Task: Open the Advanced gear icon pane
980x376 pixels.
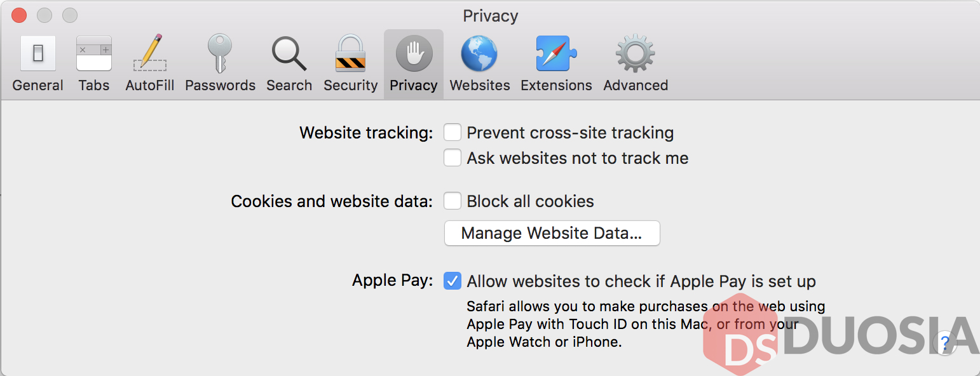Action: coord(636,54)
